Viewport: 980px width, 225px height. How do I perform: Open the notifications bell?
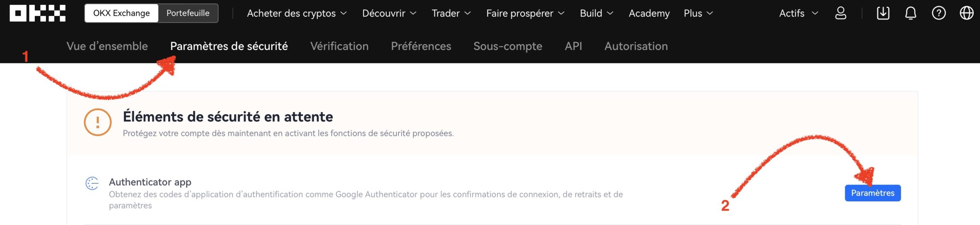[x=911, y=13]
